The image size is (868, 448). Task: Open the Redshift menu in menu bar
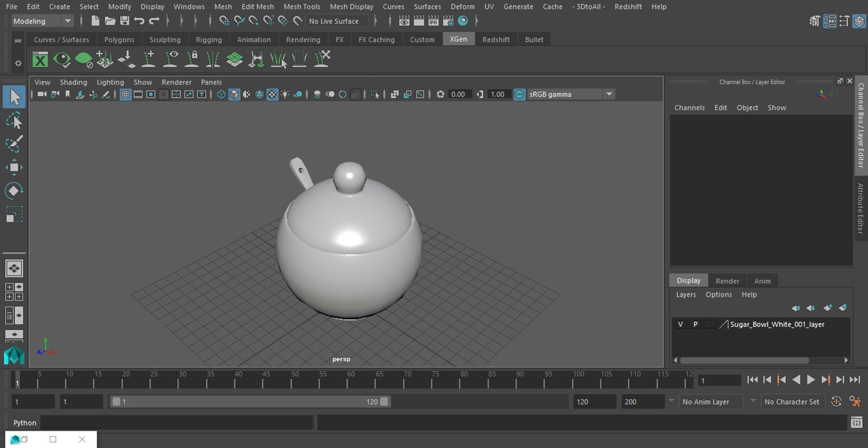tap(627, 6)
